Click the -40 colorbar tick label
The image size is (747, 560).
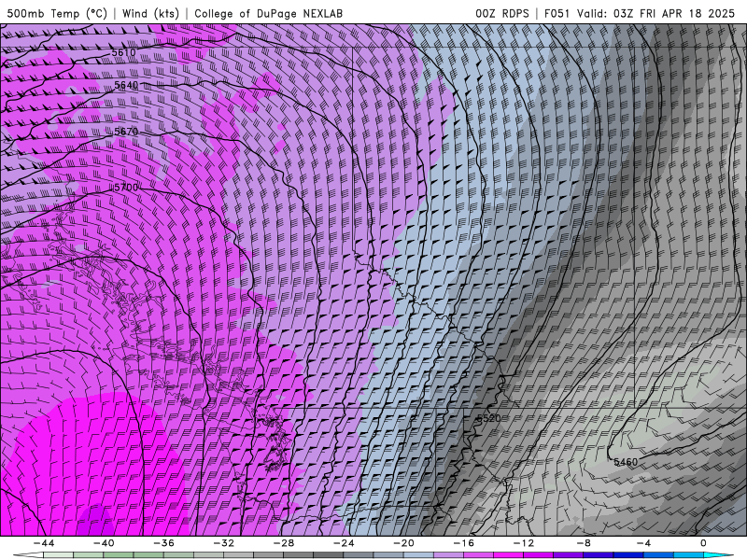[104, 543]
